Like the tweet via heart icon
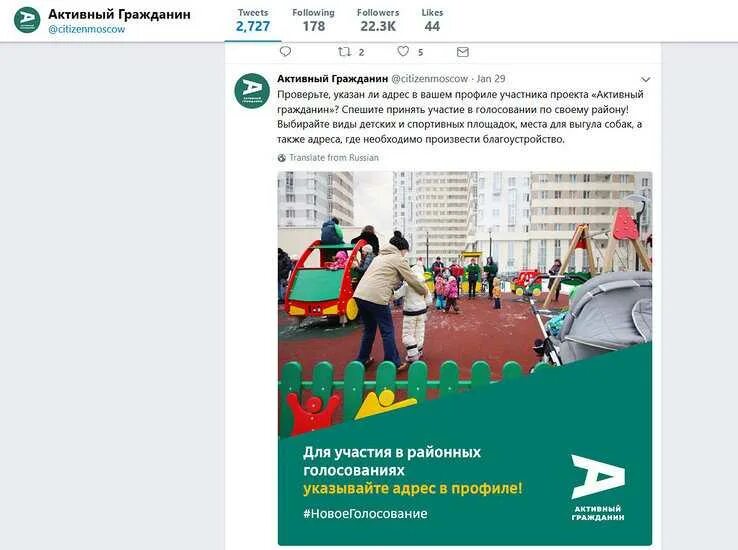Screen dimensions: 738x550 pos(403,51)
